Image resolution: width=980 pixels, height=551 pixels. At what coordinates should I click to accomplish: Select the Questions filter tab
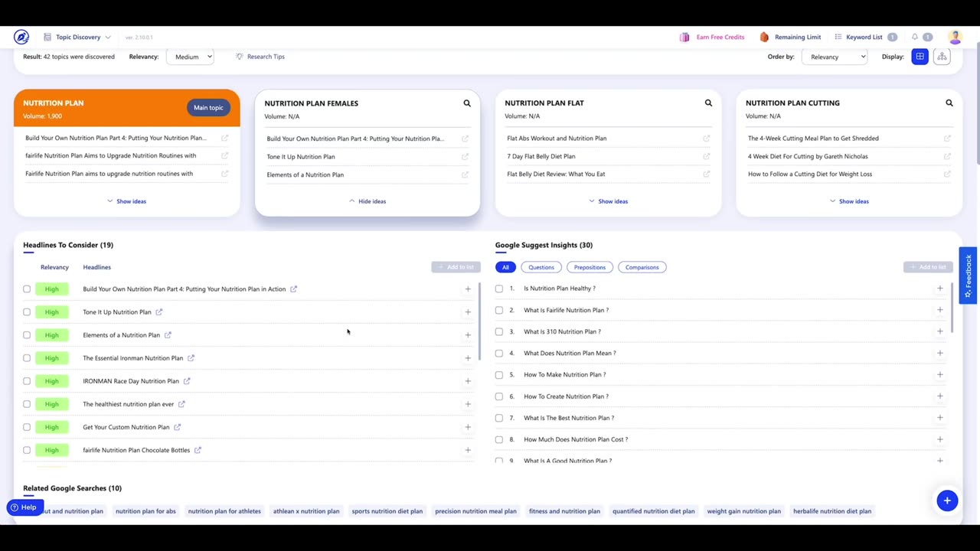click(541, 267)
